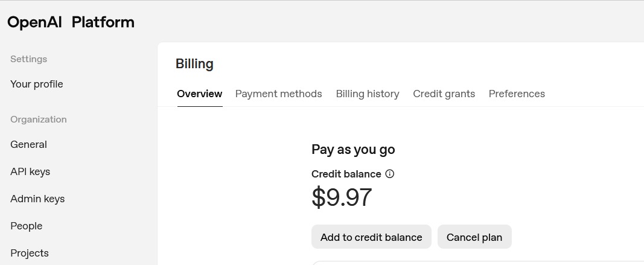
Task: Switch to the Preferences tab
Action: click(x=517, y=94)
